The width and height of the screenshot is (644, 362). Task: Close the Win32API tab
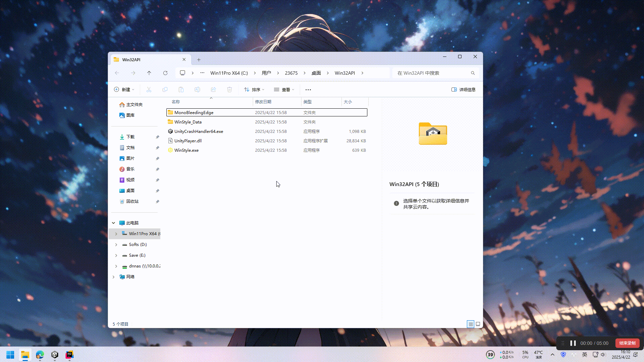pyautogui.click(x=184, y=60)
